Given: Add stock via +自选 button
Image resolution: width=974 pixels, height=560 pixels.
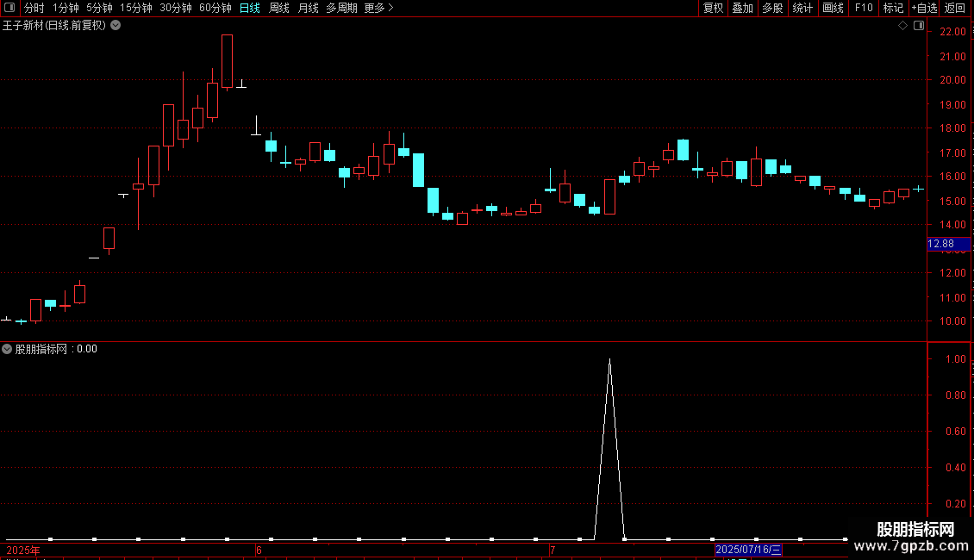Looking at the screenshot, I should [924, 8].
